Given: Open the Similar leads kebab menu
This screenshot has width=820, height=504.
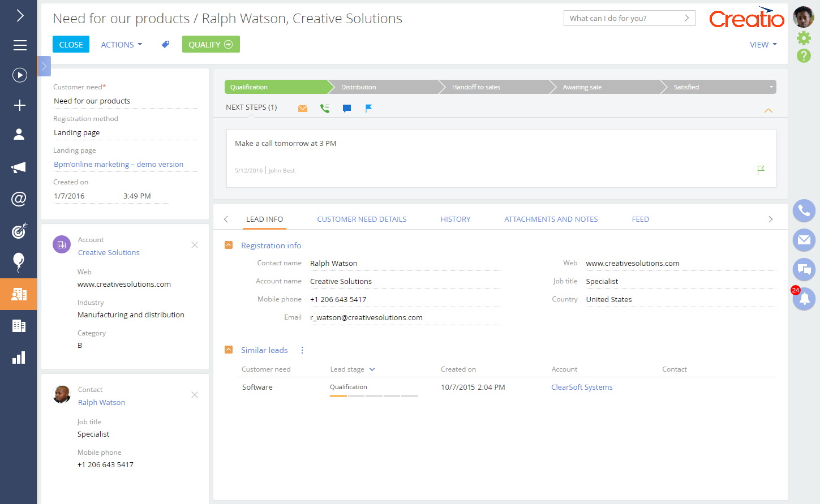Looking at the screenshot, I should 302,350.
